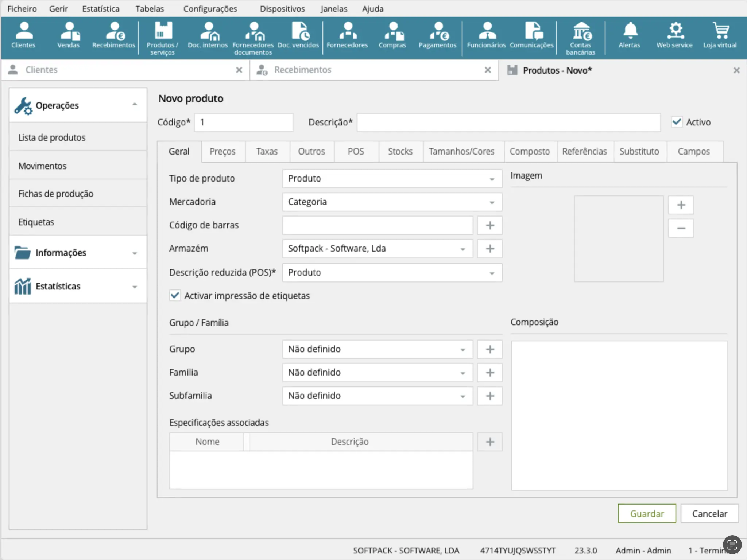Open Doc. vencidos toolbar icon

[x=298, y=35]
